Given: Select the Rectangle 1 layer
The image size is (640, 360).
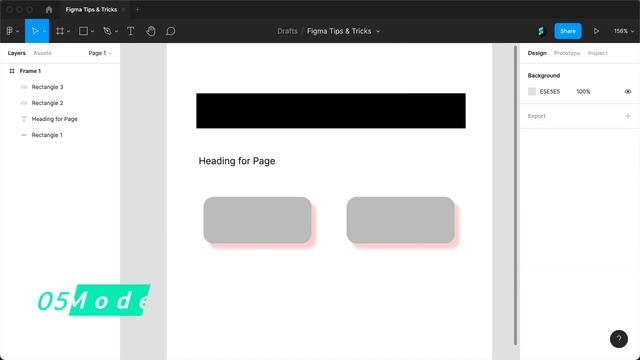Looking at the screenshot, I should (x=47, y=135).
